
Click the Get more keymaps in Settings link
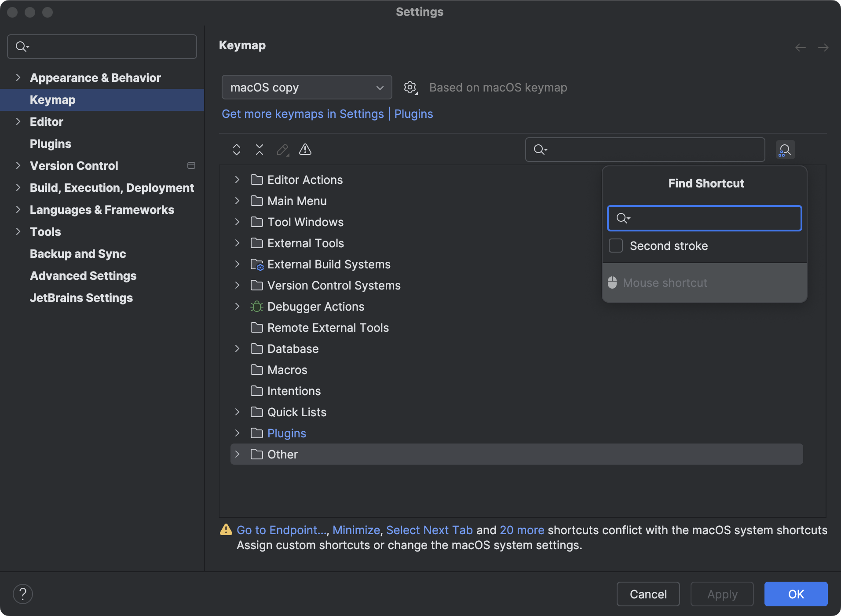303,114
